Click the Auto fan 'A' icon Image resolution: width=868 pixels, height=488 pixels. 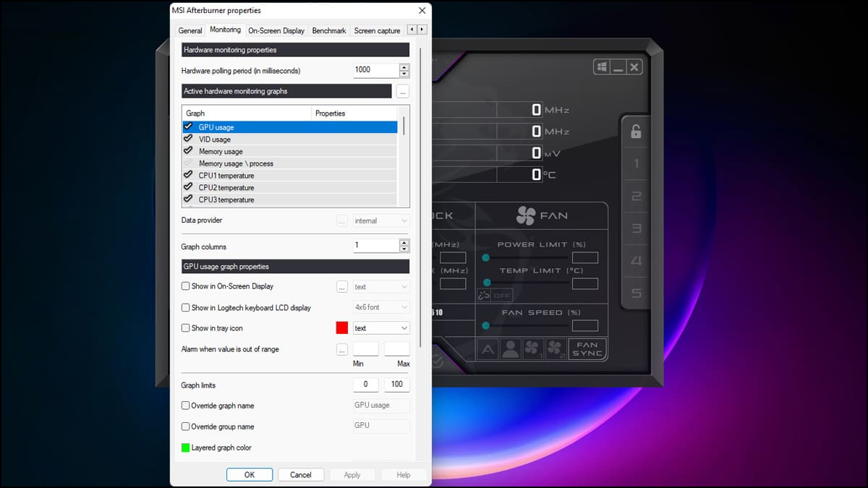pyautogui.click(x=488, y=350)
